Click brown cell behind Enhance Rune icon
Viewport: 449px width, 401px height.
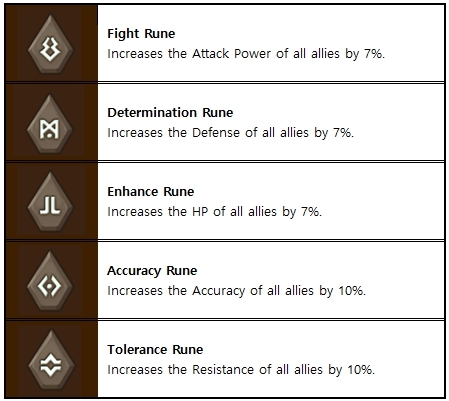(51, 201)
